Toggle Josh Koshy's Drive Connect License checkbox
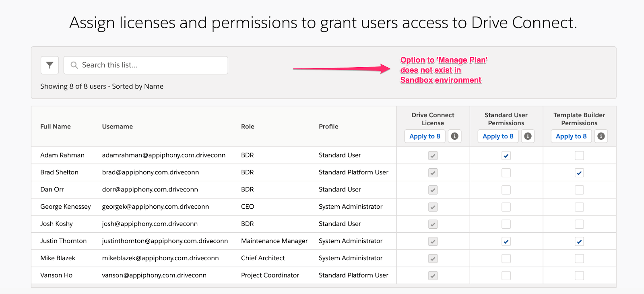The image size is (644, 294). coord(433,224)
